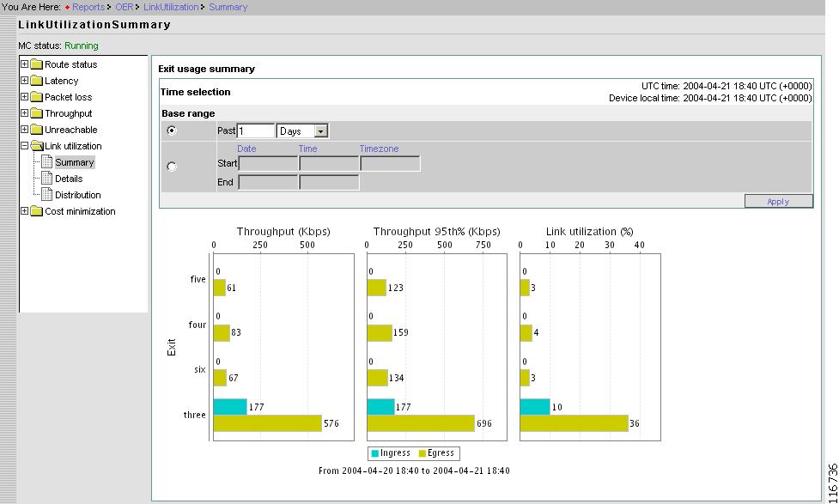
Task: Expand the Unreachable tree node
Action: point(24,130)
